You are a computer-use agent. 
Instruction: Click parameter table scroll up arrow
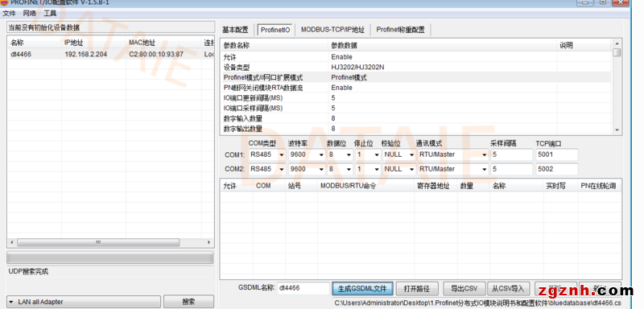[x=617, y=43]
